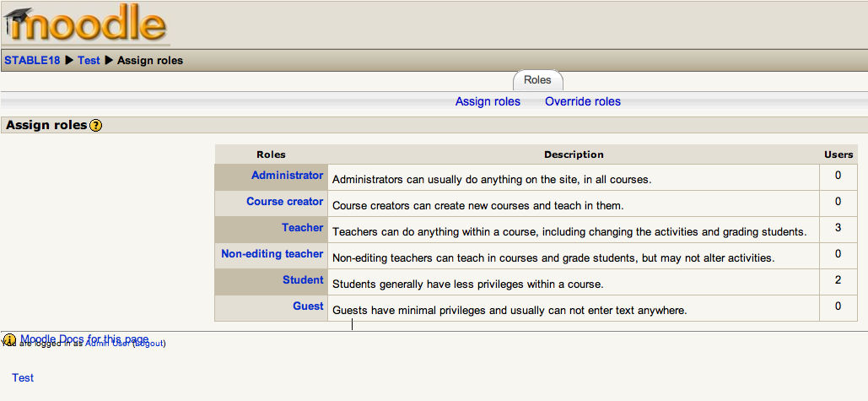Viewport: 868px width, 401px height.
Task: Open the Non-editing teacher role link
Action: tap(272, 253)
